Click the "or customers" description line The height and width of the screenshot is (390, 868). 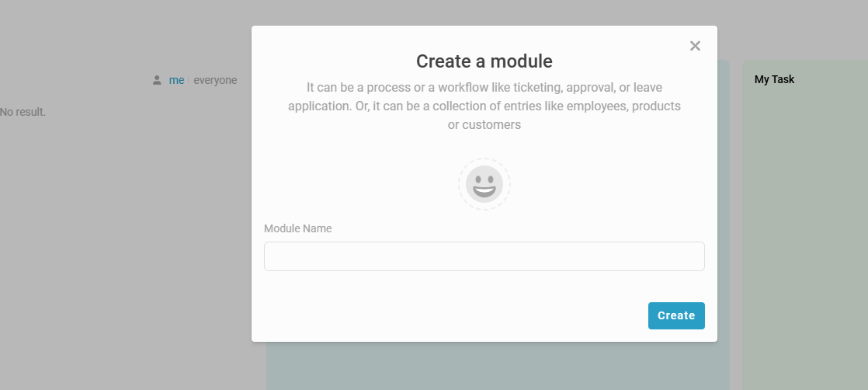point(484,124)
